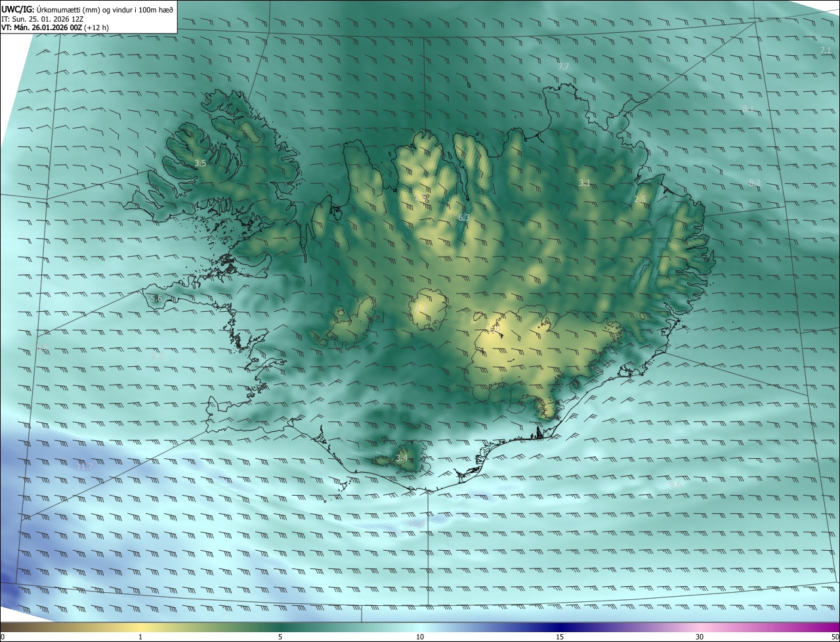Click the 11.7 value label over the ocean
840x642 pixels.
coord(85,467)
